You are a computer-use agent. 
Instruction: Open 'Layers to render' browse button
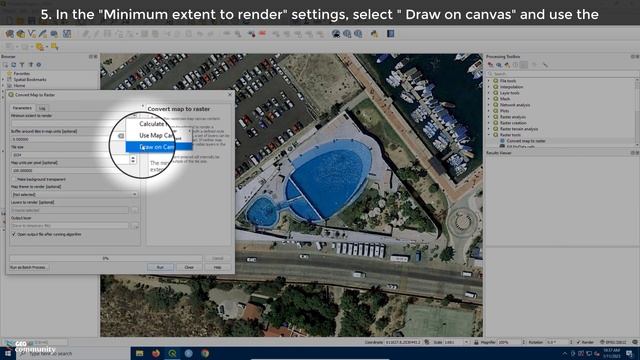point(135,210)
